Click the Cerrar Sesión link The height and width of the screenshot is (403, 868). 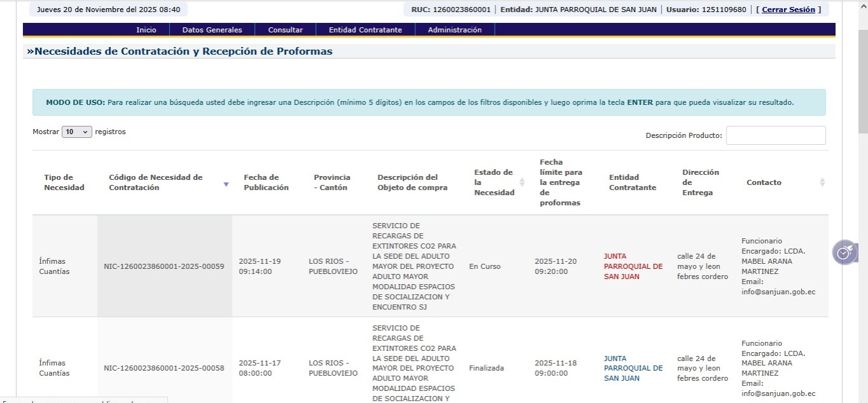788,10
